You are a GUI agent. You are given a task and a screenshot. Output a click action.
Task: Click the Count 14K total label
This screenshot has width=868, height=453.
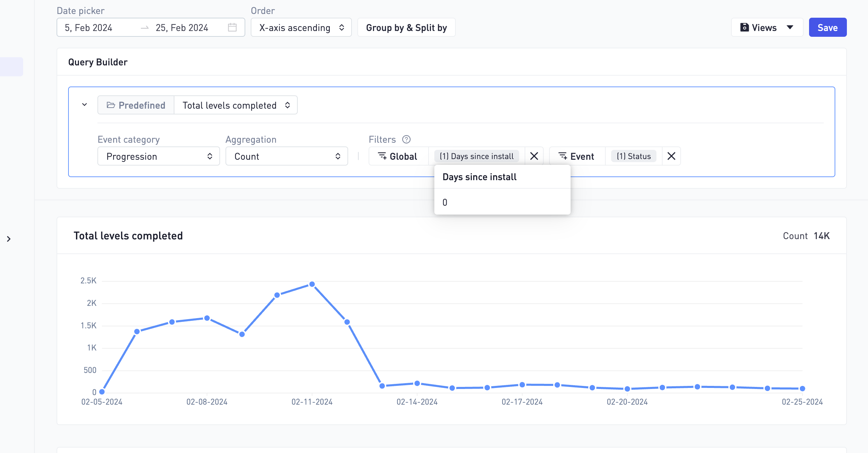tap(806, 236)
